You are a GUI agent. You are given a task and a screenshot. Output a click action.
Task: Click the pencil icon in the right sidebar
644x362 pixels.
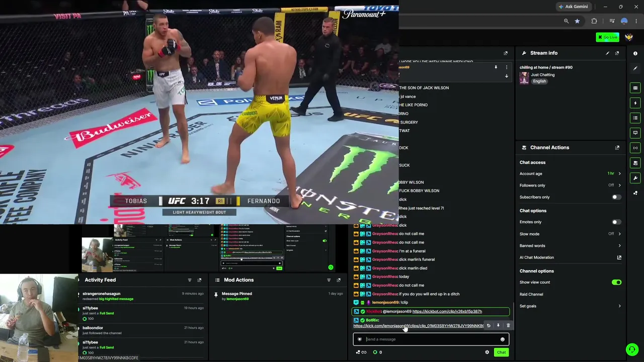[x=635, y=68]
